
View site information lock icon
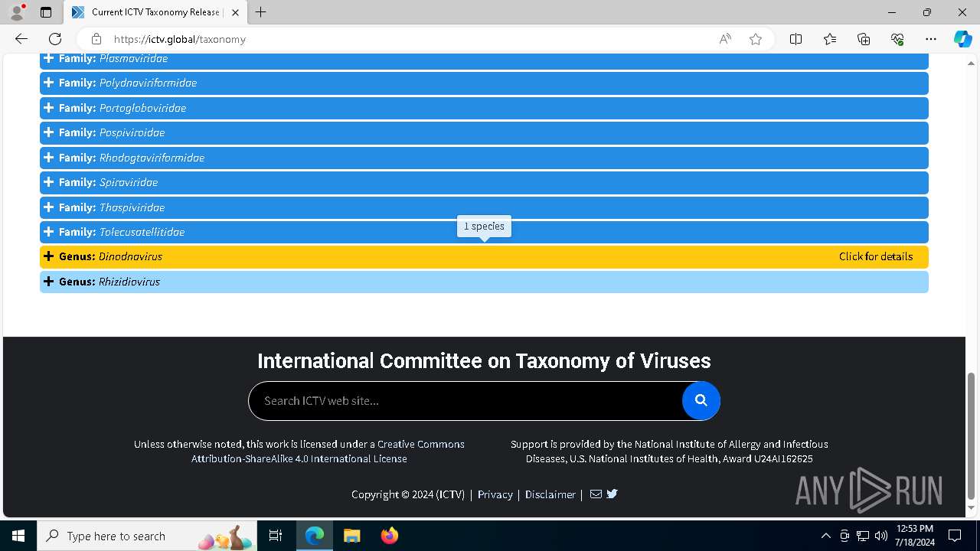(96, 39)
